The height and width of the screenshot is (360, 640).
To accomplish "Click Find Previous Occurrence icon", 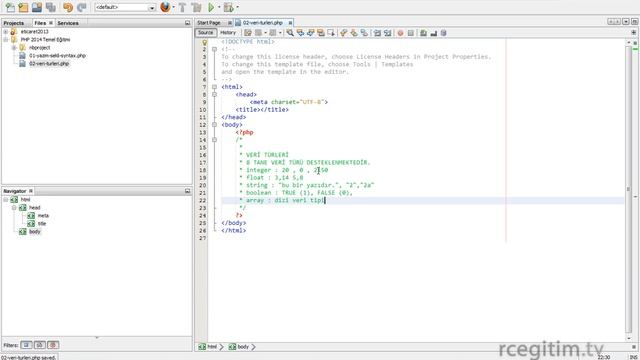I will point(300,33).
